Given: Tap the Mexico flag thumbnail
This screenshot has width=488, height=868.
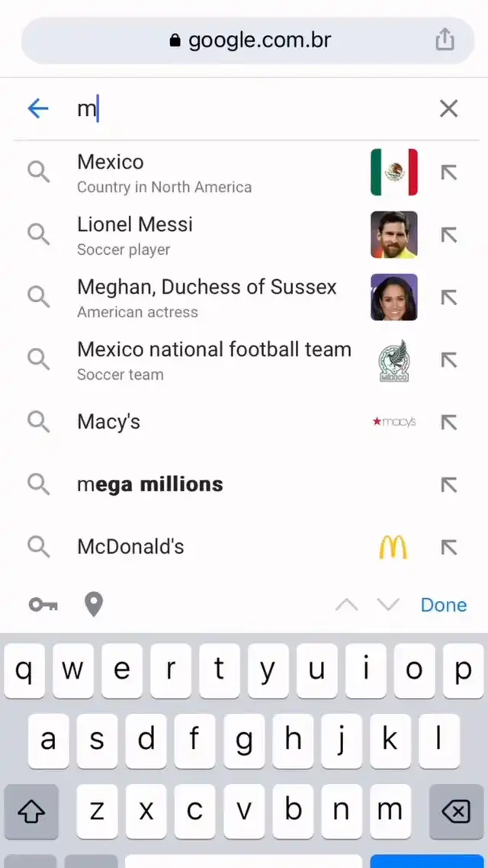Looking at the screenshot, I should point(394,172).
